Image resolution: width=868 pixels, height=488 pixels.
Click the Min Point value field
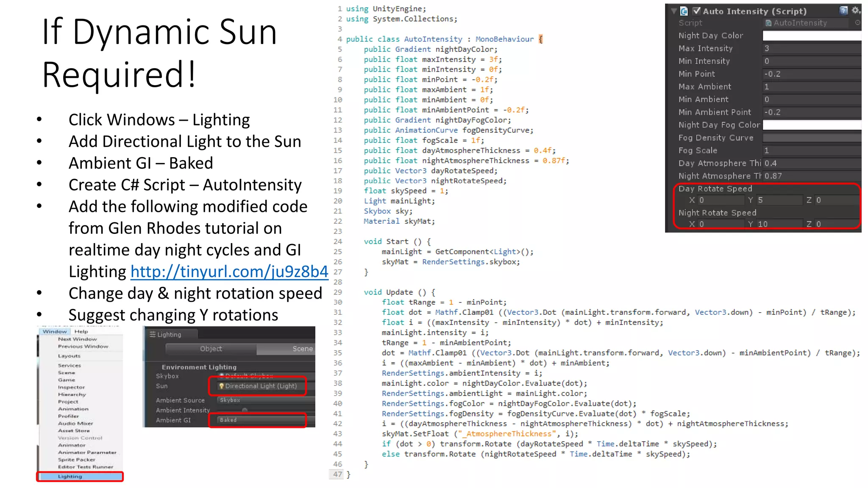812,74
